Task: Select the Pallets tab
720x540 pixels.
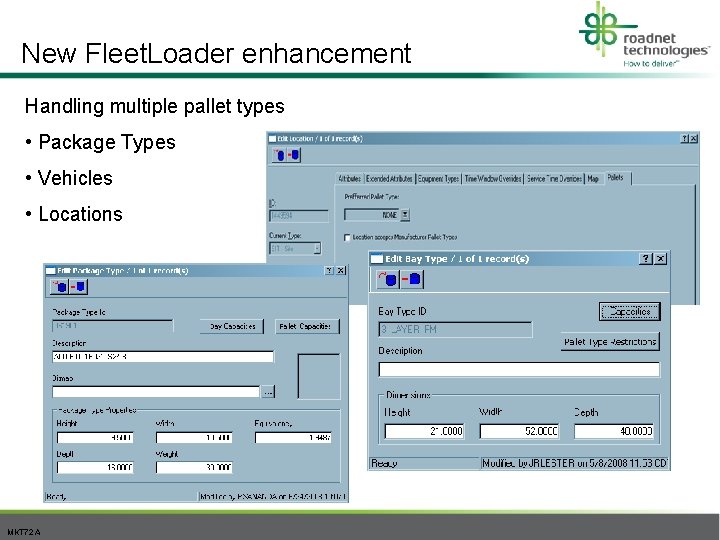Action: (x=616, y=178)
